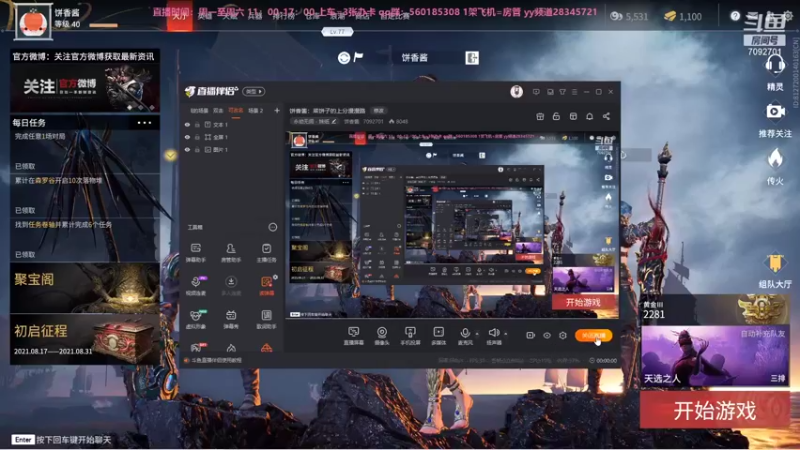Toggle lock on the 全屏 1 layer

coord(197,137)
